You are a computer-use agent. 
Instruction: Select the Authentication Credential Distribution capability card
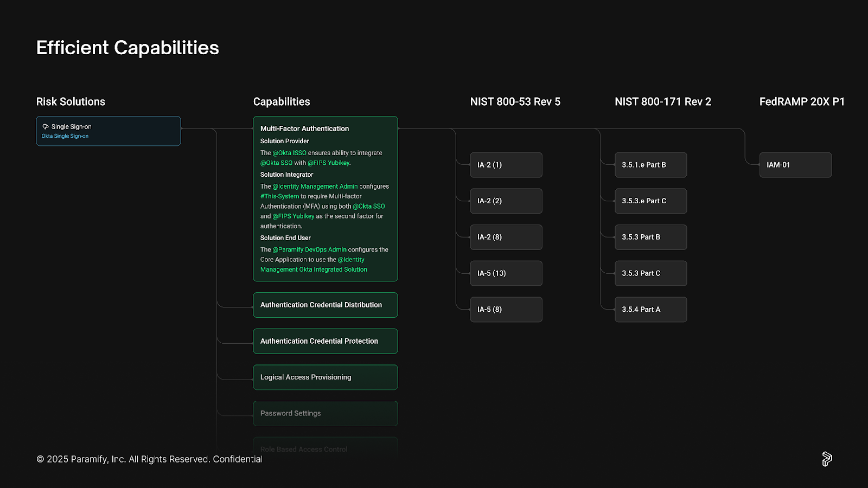[325, 305]
